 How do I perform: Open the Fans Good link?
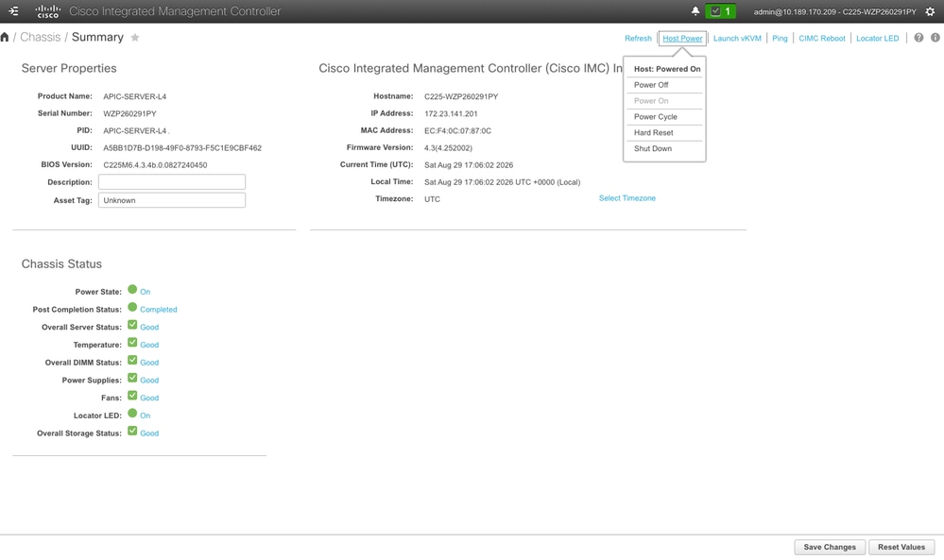(149, 398)
